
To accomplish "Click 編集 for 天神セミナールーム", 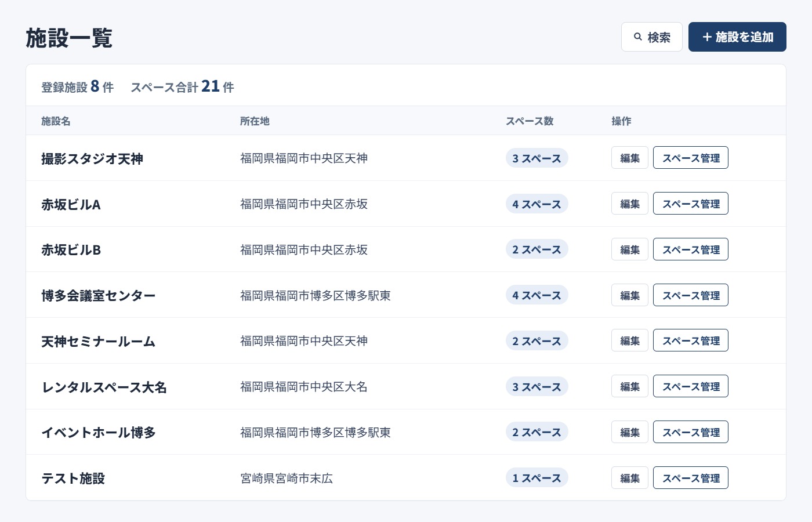I will [x=630, y=340].
